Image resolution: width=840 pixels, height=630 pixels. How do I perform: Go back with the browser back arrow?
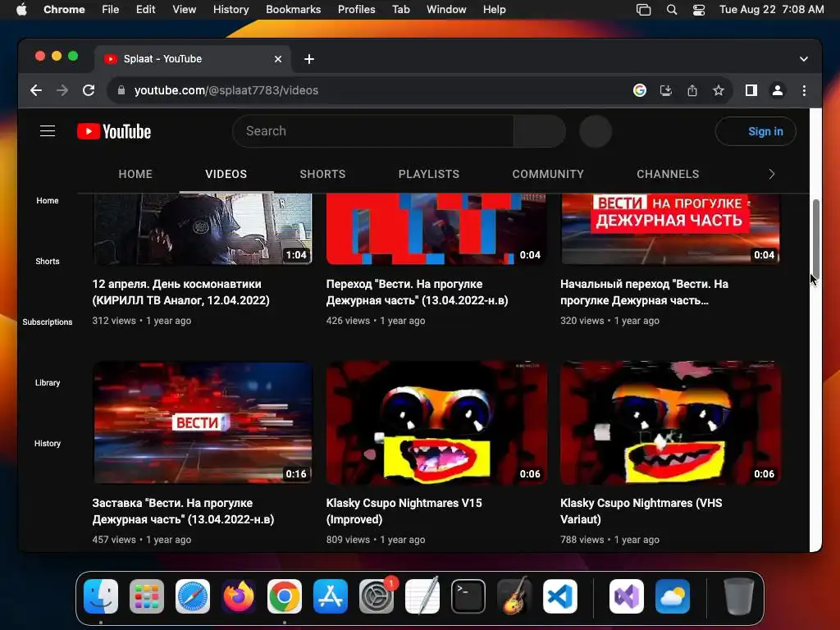[36, 90]
